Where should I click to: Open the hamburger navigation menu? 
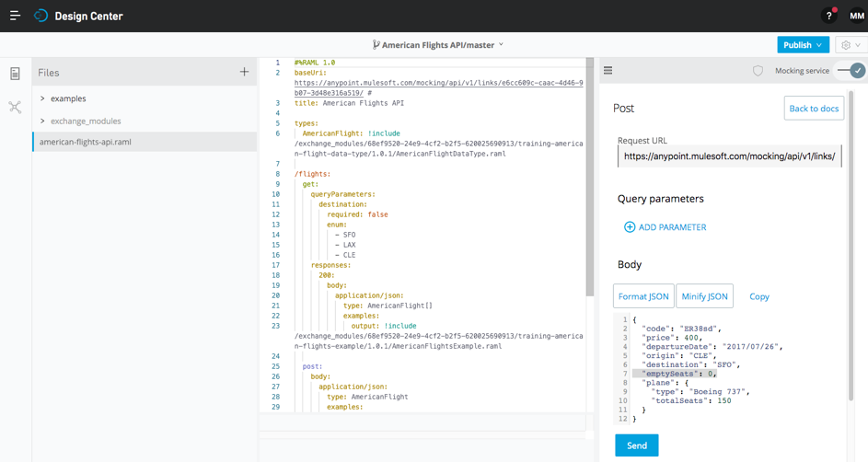pos(15,16)
